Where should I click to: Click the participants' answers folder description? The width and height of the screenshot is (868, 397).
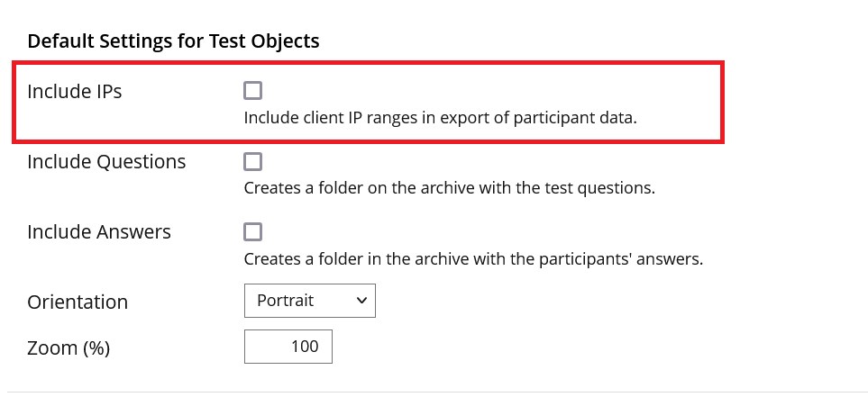click(x=473, y=259)
